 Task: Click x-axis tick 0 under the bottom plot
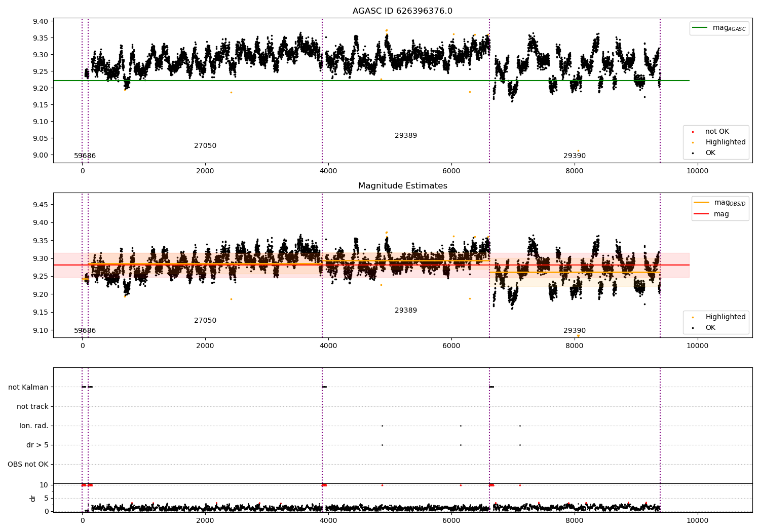(x=82, y=521)
